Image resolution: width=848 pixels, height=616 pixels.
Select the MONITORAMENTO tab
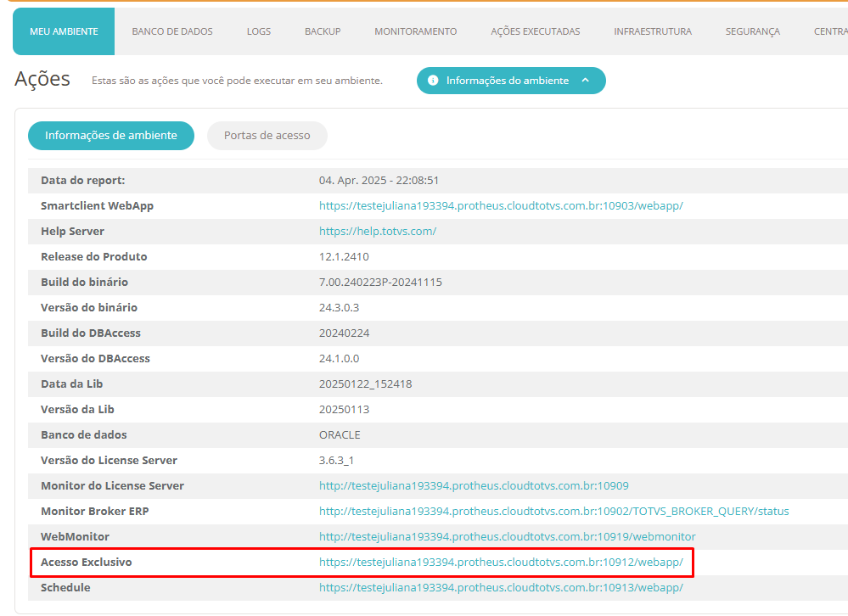[x=415, y=31]
